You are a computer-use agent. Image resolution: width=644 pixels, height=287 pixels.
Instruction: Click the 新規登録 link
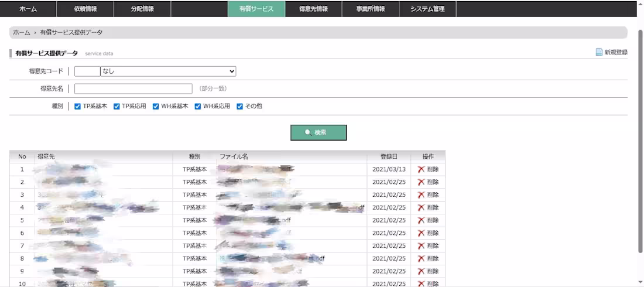point(616,52)
